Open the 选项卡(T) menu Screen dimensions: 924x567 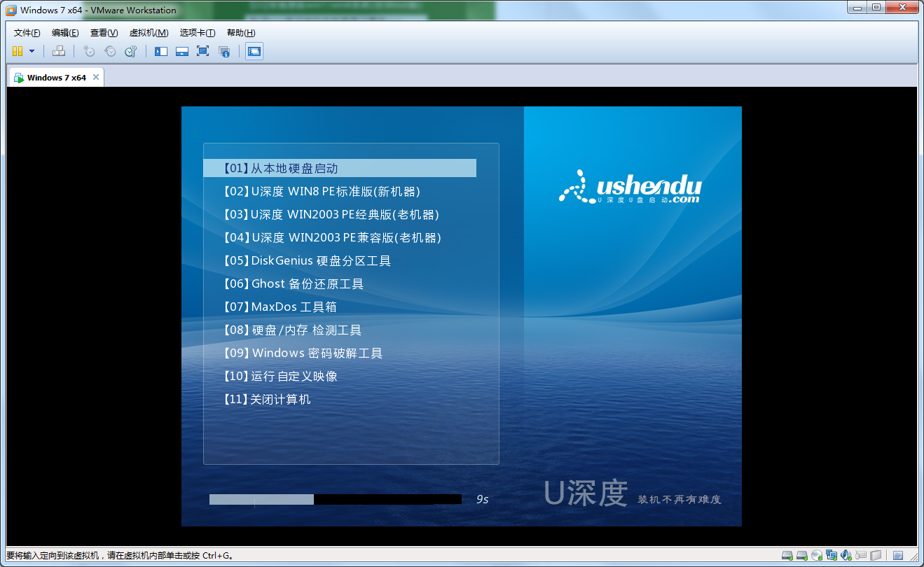(x=198, y=33)
